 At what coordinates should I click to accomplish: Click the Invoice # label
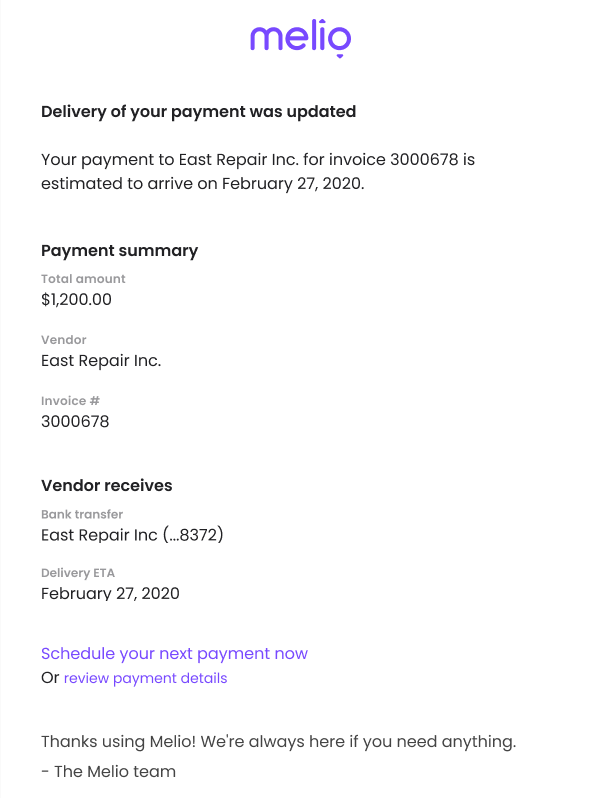(70, 401)
